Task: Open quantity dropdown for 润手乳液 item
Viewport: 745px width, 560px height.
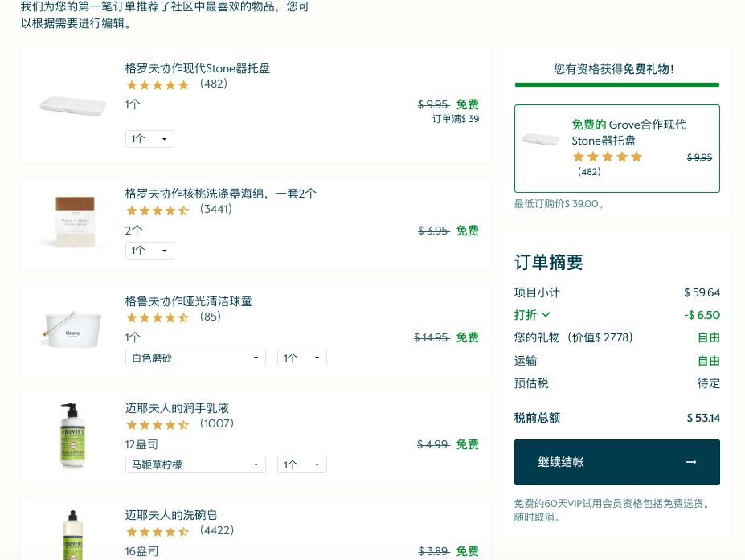Action: point(301,464)
